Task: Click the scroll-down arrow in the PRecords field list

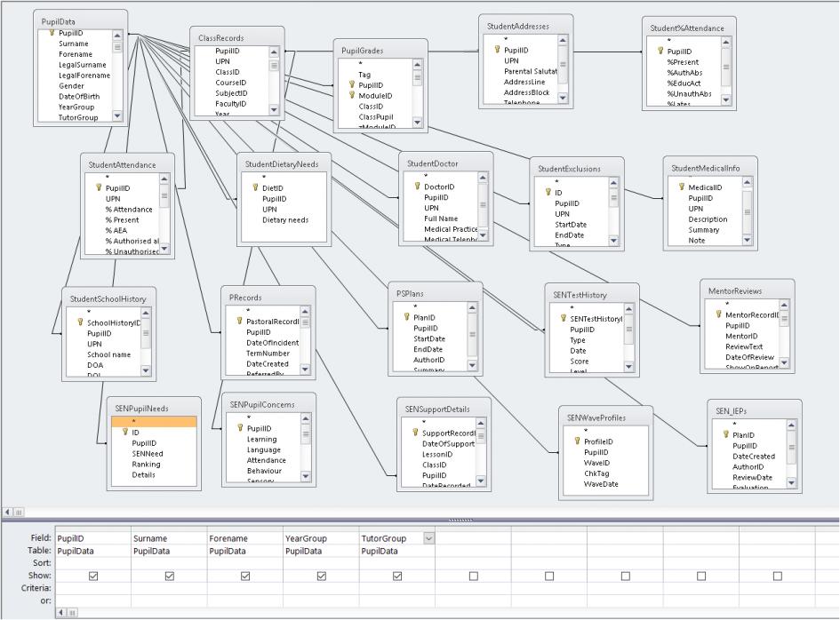Action: [x=305, y=370]
